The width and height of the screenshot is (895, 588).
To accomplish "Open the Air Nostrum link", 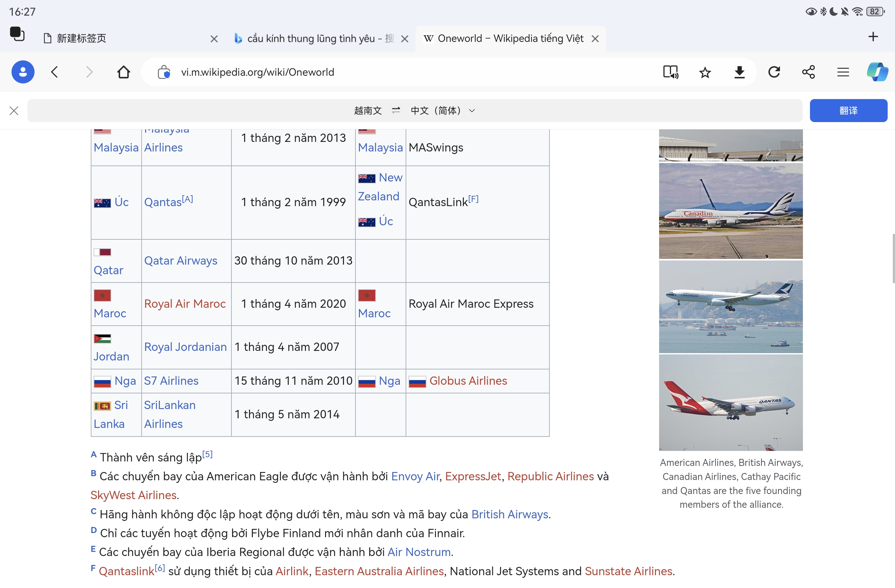I will point(419,552).
